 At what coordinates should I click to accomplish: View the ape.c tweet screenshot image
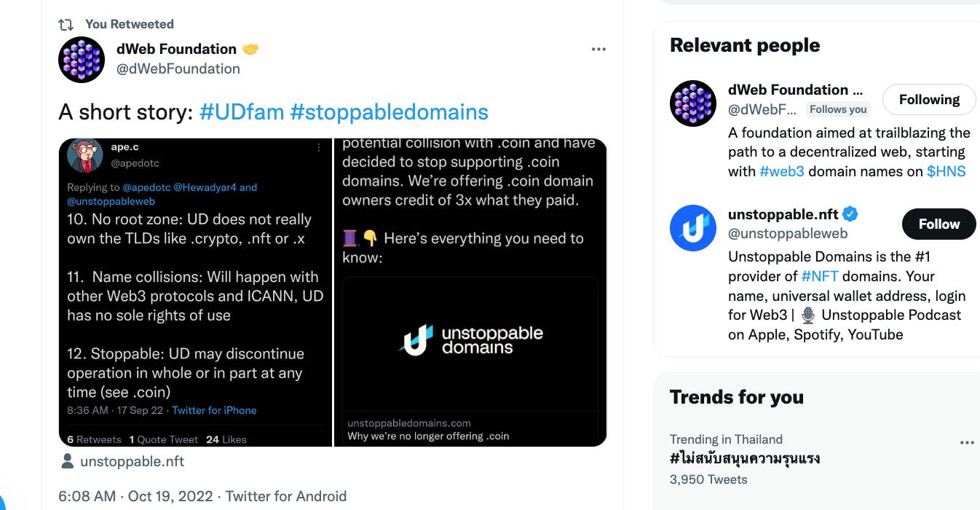pos(195,291)
